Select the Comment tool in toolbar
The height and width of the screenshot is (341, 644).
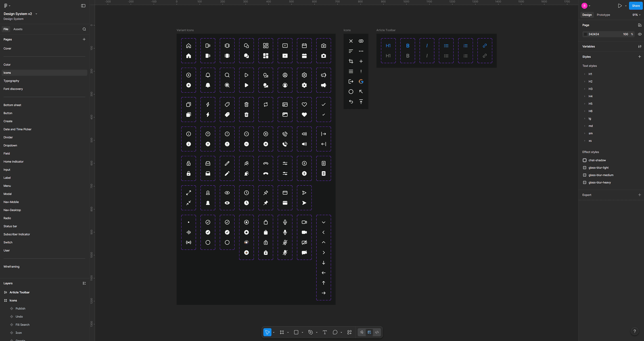click(x=335, y=332)
